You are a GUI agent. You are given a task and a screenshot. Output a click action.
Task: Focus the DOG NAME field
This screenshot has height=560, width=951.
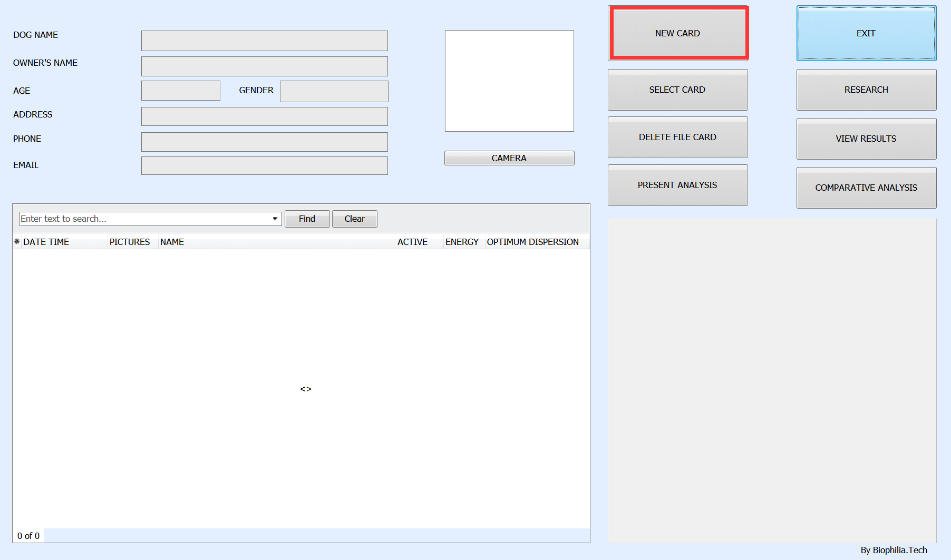coord(264,41)
